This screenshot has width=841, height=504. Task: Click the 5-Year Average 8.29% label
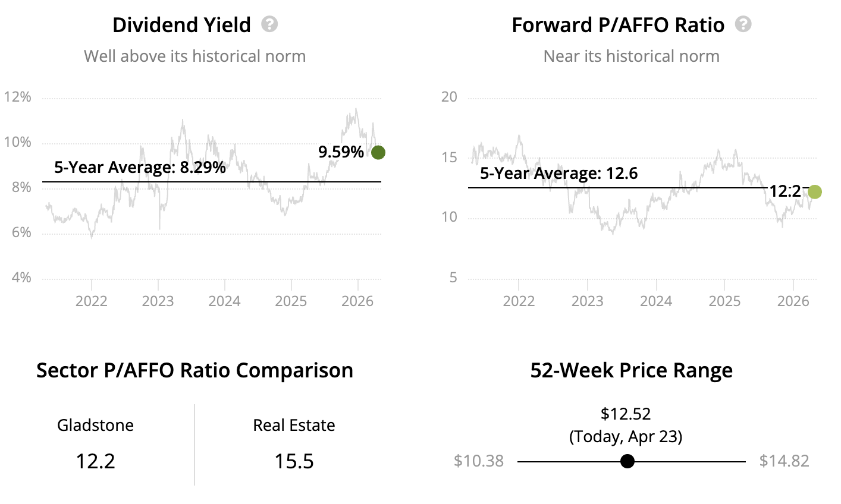pyautogui.click(x=140, y=168)
